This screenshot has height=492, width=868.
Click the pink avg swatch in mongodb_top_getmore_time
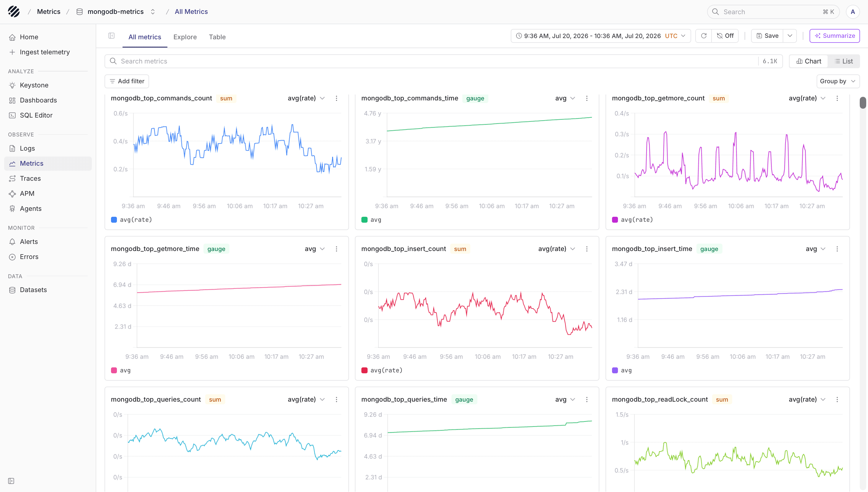[x=114, y=370]
